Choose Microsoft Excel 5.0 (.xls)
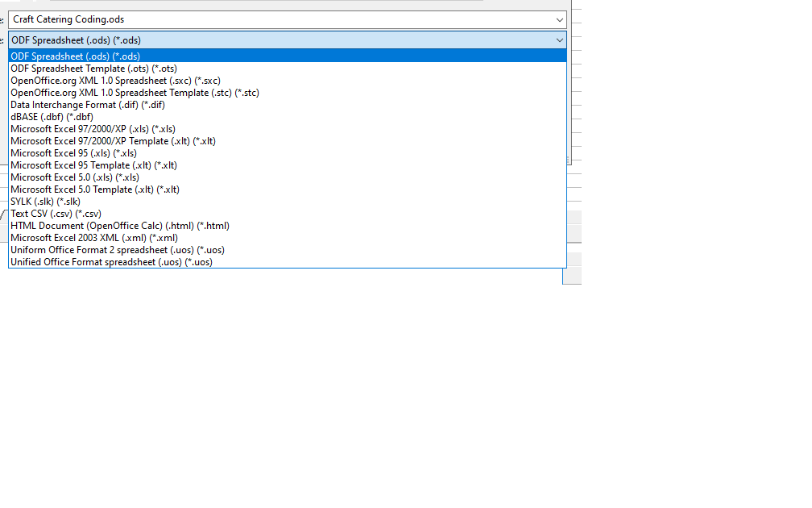 click(x=288, y=177)
